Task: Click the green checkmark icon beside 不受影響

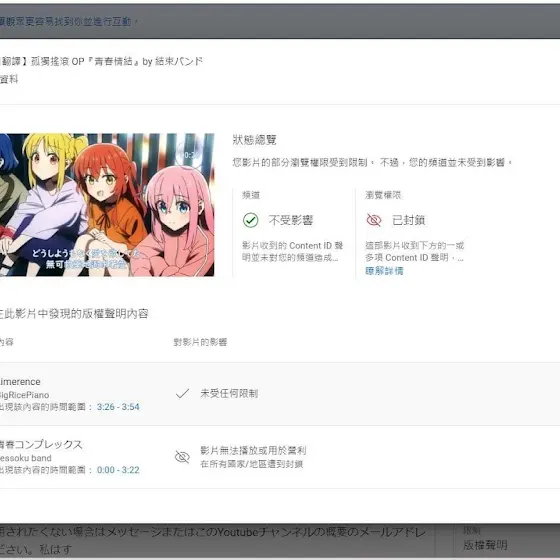Action: (x=250, y=220)
